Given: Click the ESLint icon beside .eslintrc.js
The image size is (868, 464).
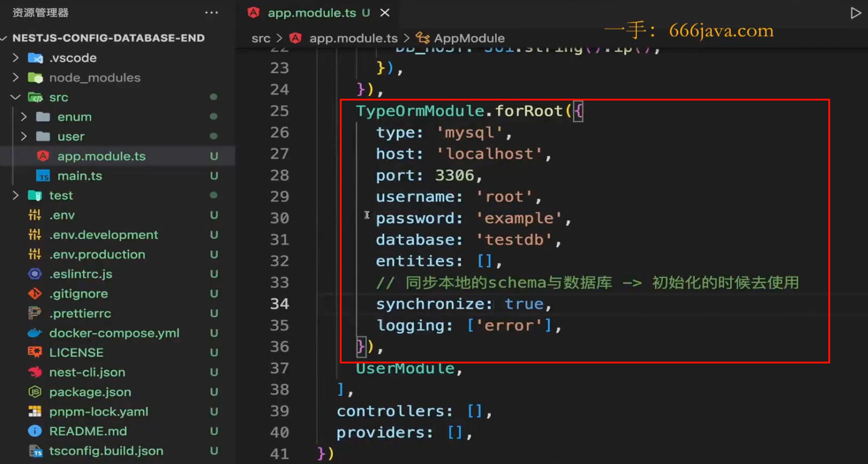Looking at the screenshot, I should [35, 274].
